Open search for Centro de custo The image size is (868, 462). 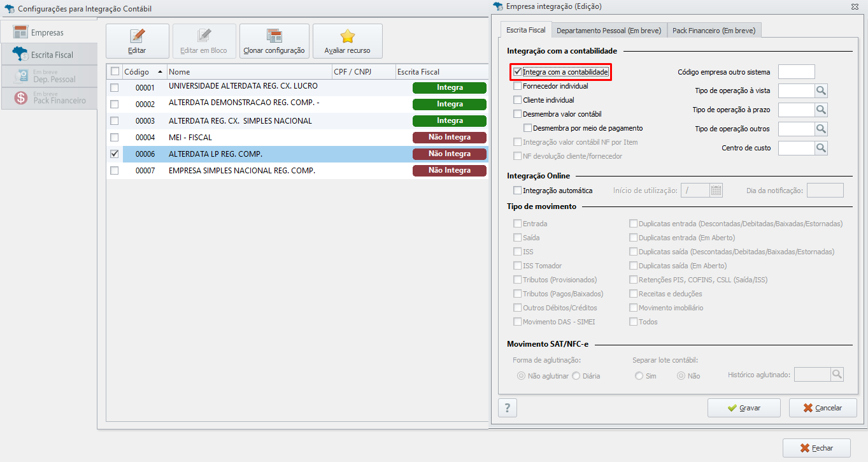[822, 148]
